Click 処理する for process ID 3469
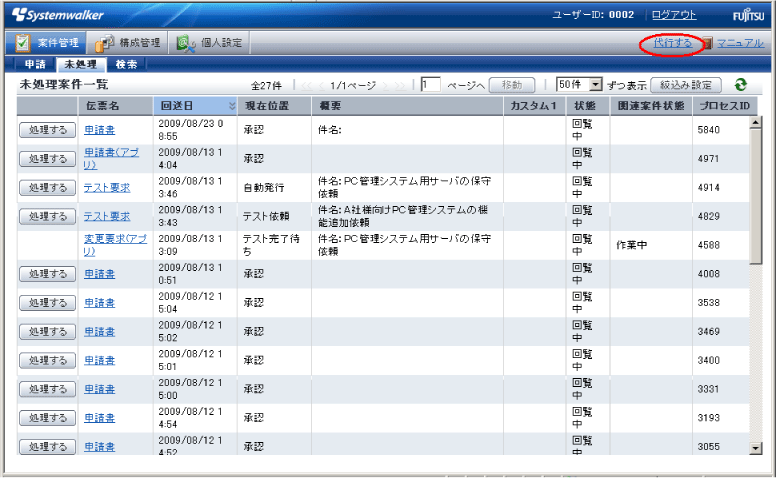Image resolution: width=776 pixels, height=478 pixels. tap(48, 332)
